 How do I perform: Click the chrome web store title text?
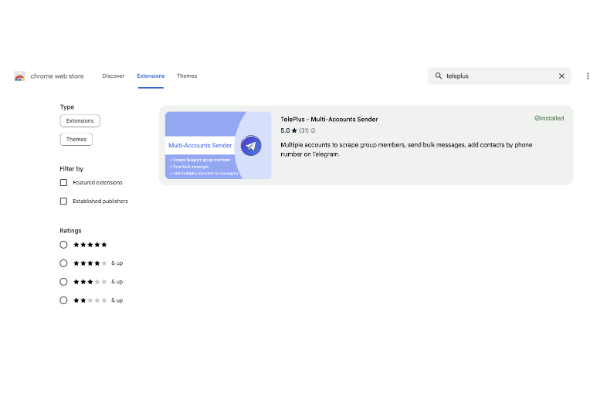(57, 76)
